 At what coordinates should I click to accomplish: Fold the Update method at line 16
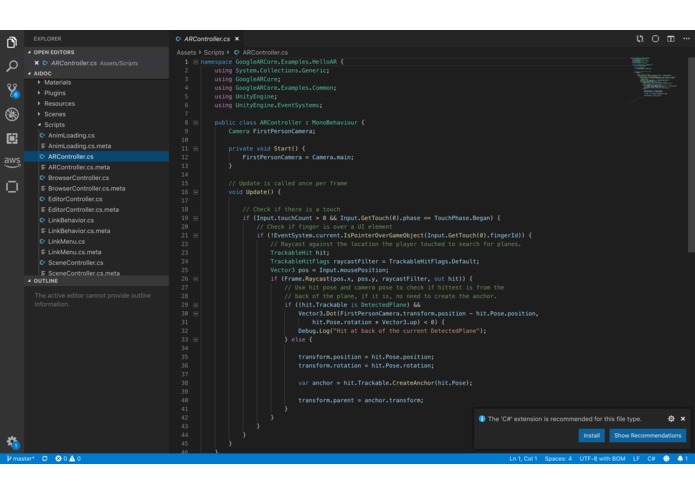[195, 192]
